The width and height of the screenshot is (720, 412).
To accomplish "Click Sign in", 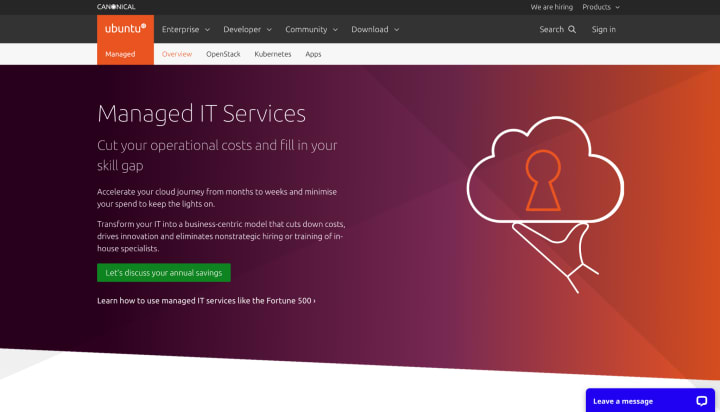I will 603,29.
